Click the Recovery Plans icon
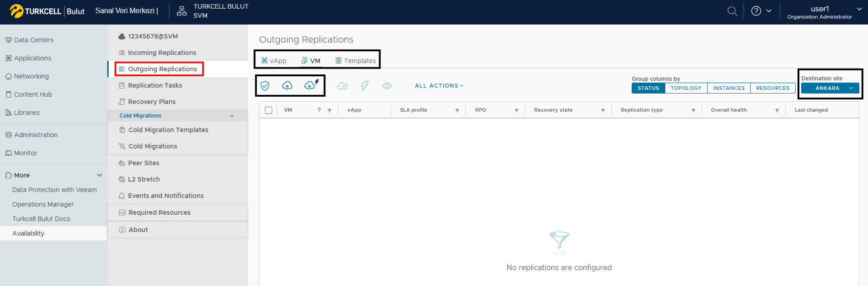This screenshot has height=286, width=868. [122, 102]
